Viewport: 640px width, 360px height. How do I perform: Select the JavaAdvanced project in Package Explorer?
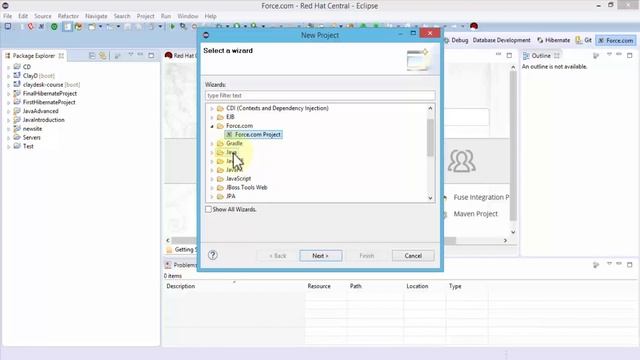(40, 111)
